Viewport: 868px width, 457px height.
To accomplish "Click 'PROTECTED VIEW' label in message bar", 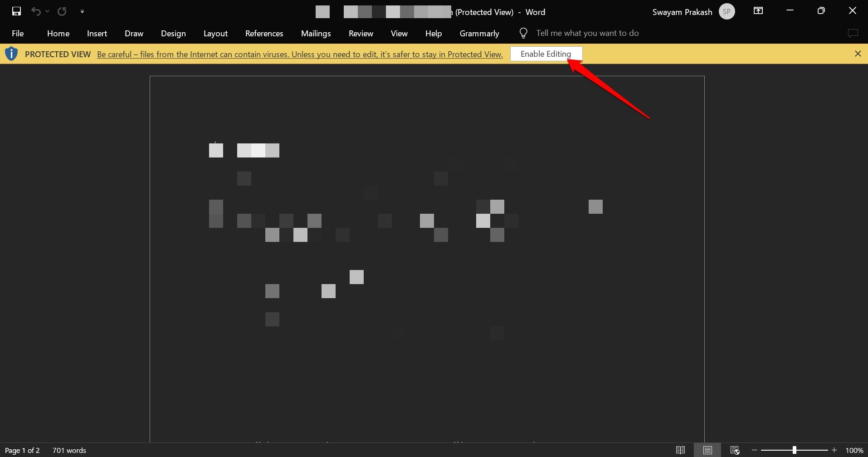I will point(58,54).
